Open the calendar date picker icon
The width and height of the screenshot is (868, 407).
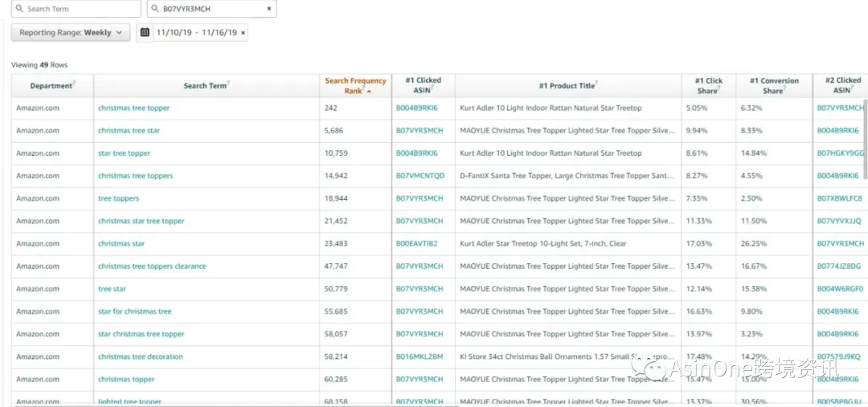click(145, 33)
